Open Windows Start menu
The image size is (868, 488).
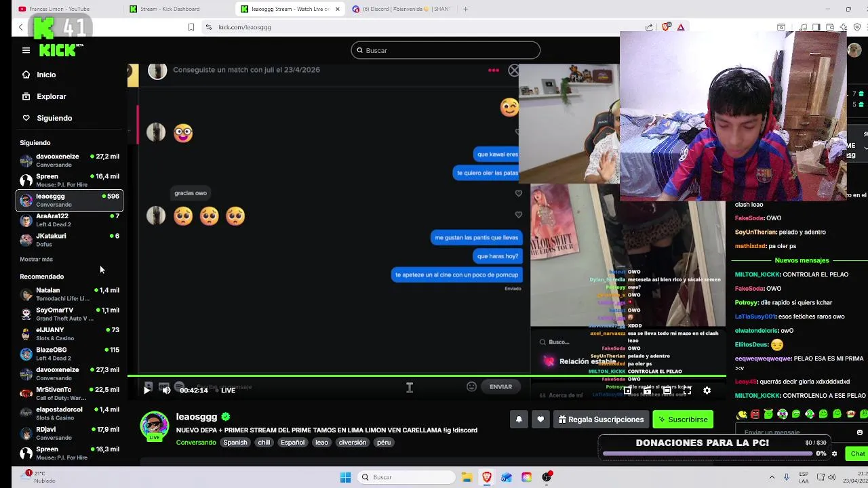pyautogui.click(x=345, y=477)
